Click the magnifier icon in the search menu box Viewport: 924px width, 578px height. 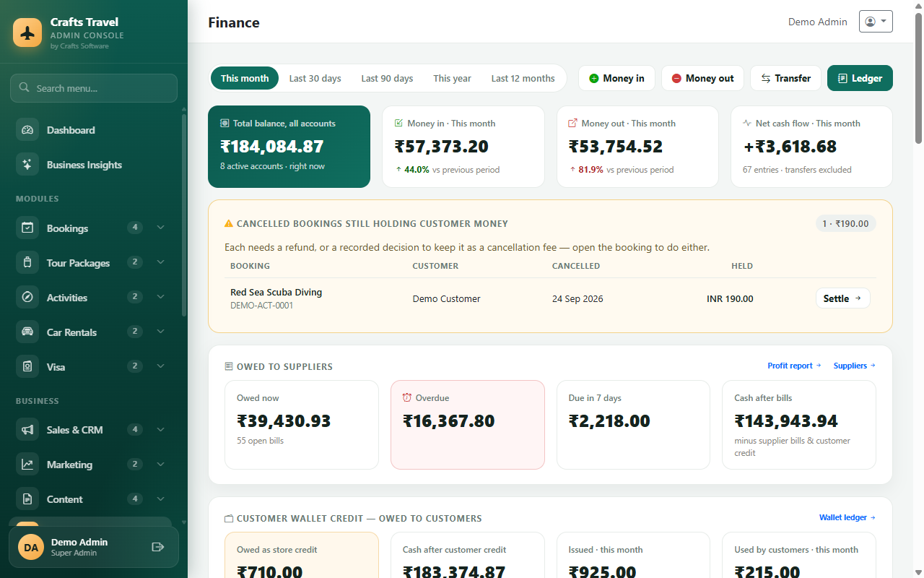[24, 87]
